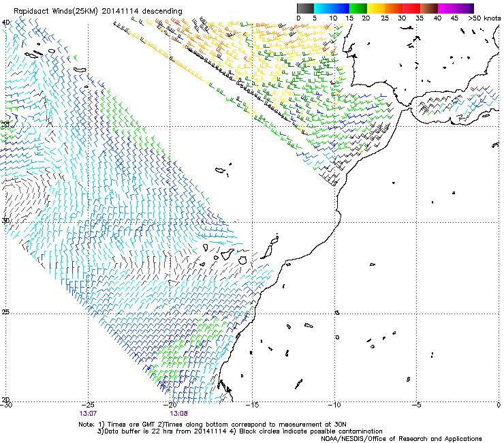The image size is (504, 443).
Task: Click the '25' latitude label on left axis
Action: pos(5,312)
